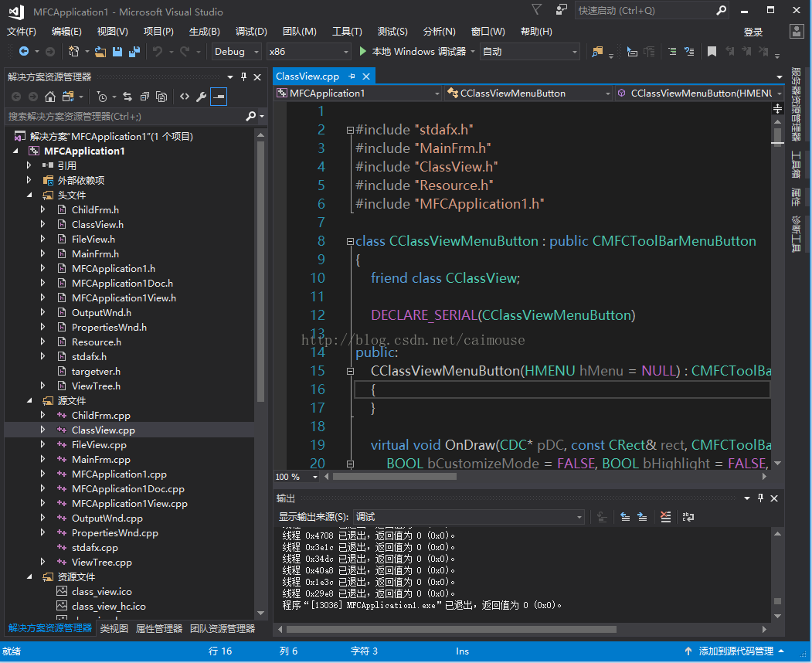Save the current file with Save icon
This screenshot has width=812, height=663.
117,51
